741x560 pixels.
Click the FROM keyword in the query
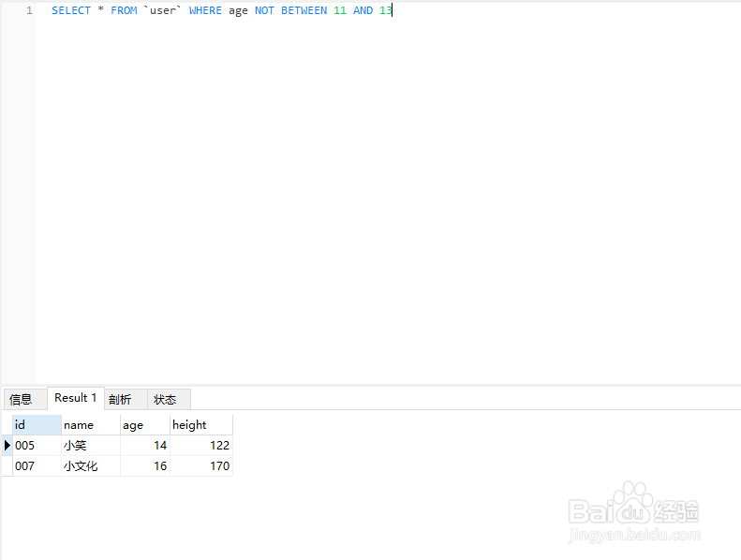124,10
